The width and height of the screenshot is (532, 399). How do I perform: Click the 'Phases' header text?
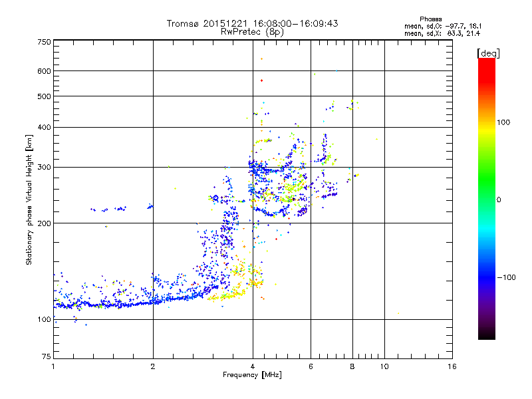tap(430, 19)
